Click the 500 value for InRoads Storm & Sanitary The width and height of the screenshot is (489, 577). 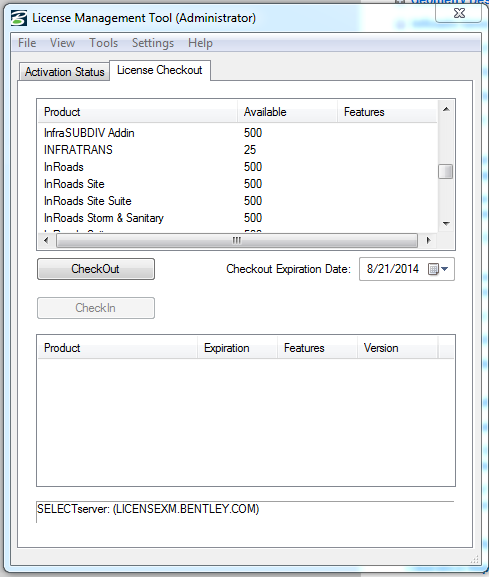tap(253, 217)
